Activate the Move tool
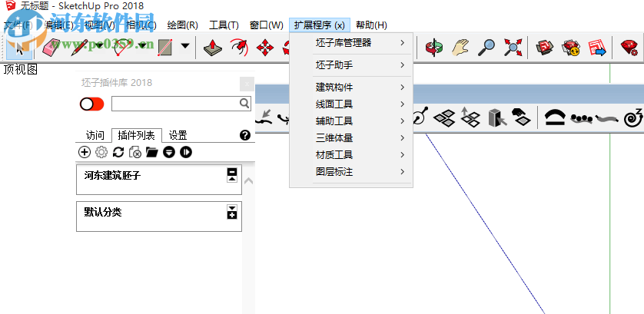 click(265, 48)
